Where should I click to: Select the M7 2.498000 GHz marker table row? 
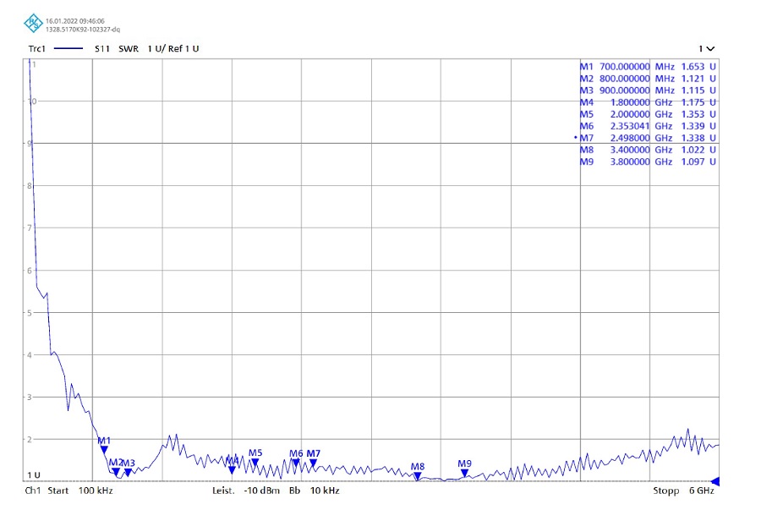point(647,138)
